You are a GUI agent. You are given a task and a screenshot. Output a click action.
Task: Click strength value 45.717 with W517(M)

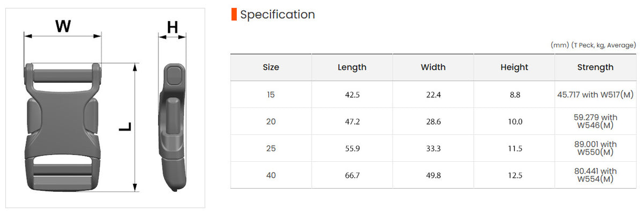point(596,95)
